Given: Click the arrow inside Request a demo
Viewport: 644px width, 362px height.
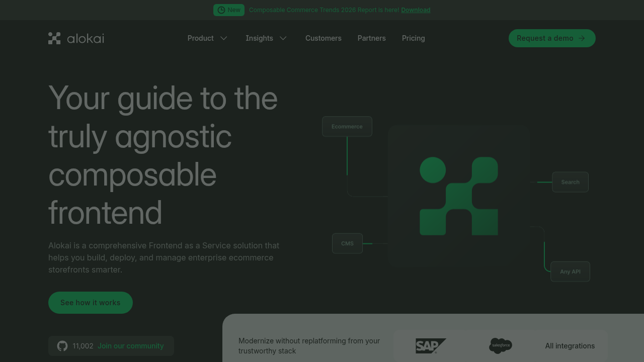Looking at the screenshot, I should pyautogui.click(x=582, y=38).
